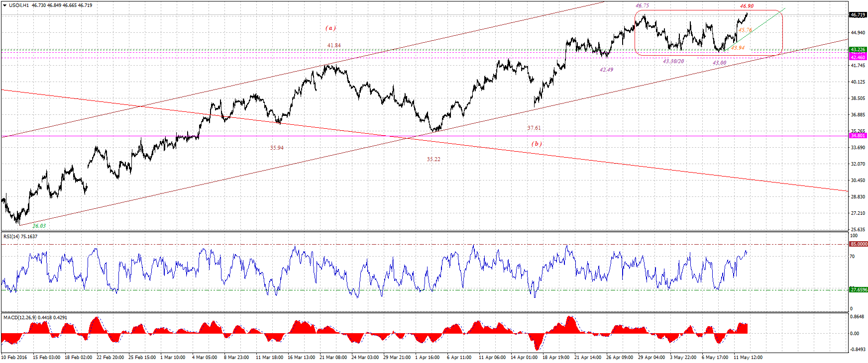Select the (a) wave label

point(330,28)
